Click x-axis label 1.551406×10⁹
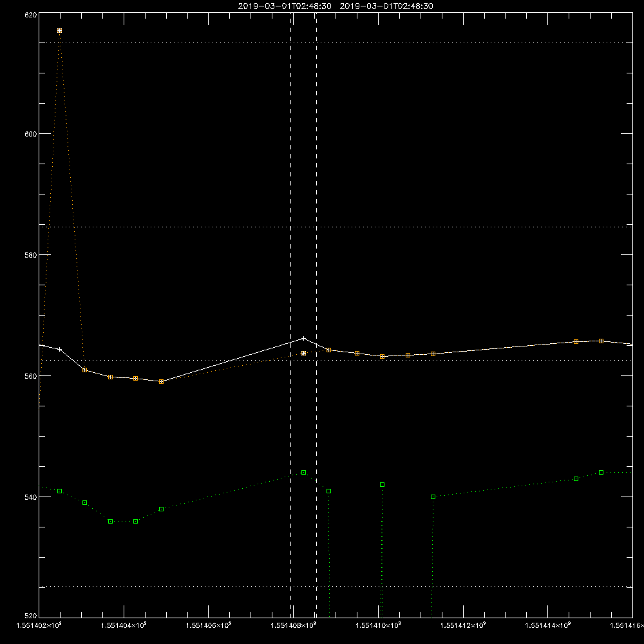This screenshot has height=644, width=644. point(209,625)
